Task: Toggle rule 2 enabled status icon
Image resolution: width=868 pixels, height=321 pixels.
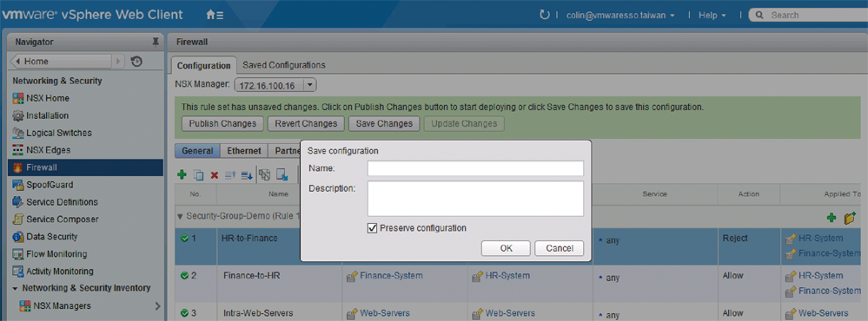Action: pyautogui.click(x=184, y=275)
